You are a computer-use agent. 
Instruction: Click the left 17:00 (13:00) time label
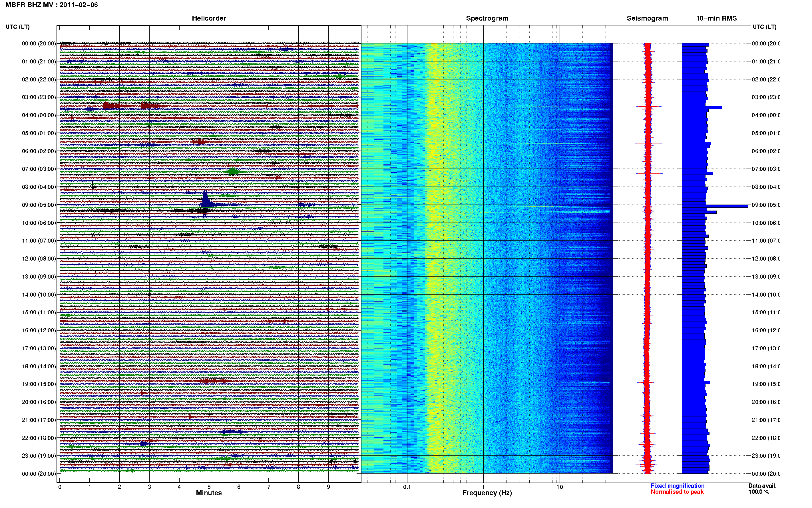pos(39,348)
